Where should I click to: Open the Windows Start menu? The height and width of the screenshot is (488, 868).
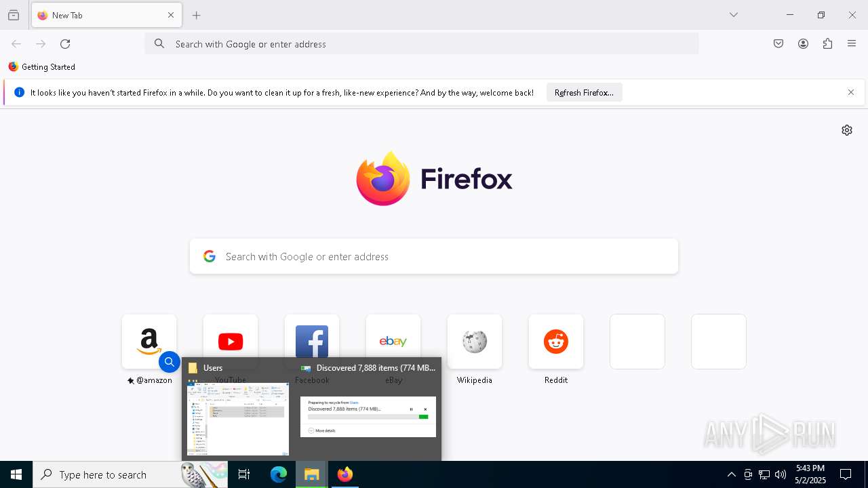[16, 474]
